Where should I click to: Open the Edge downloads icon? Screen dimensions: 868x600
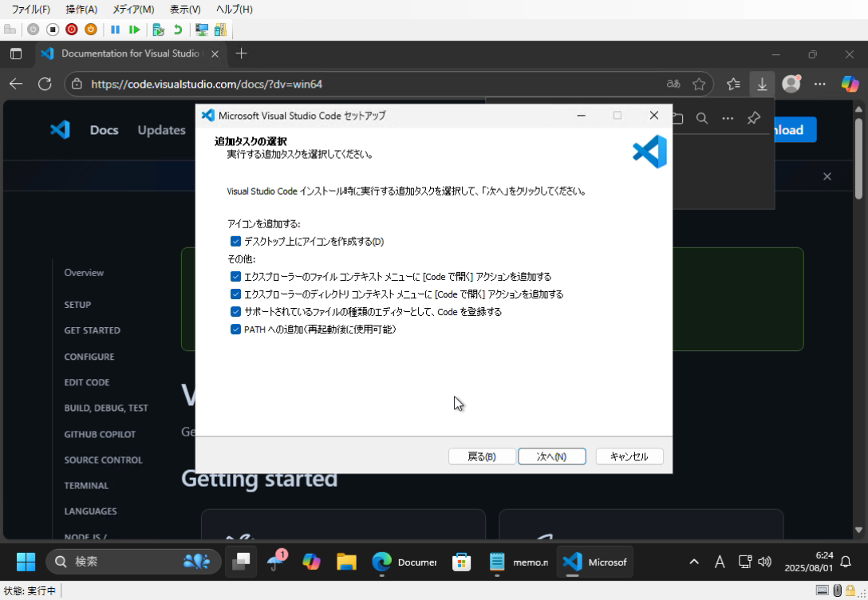pos(762,84)
